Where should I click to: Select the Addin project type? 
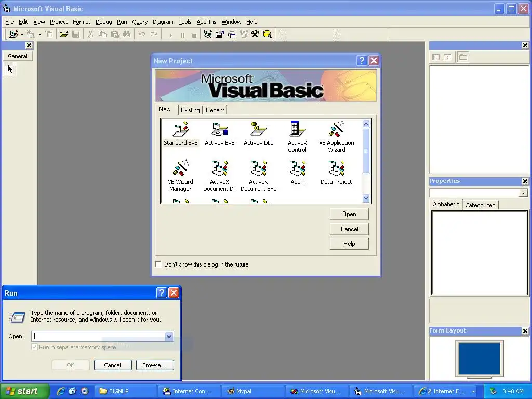click(x=298, y=172)
